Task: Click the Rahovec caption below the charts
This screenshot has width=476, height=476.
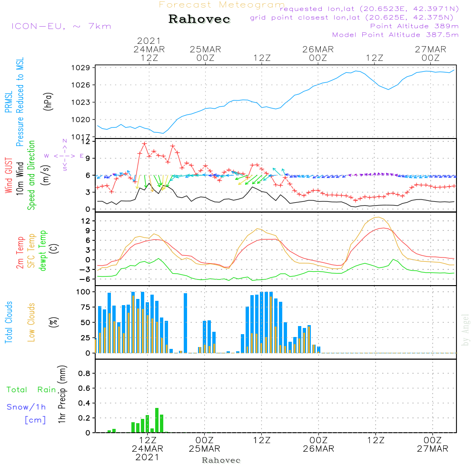Action: pyautogui.click(x=221, y=460)
